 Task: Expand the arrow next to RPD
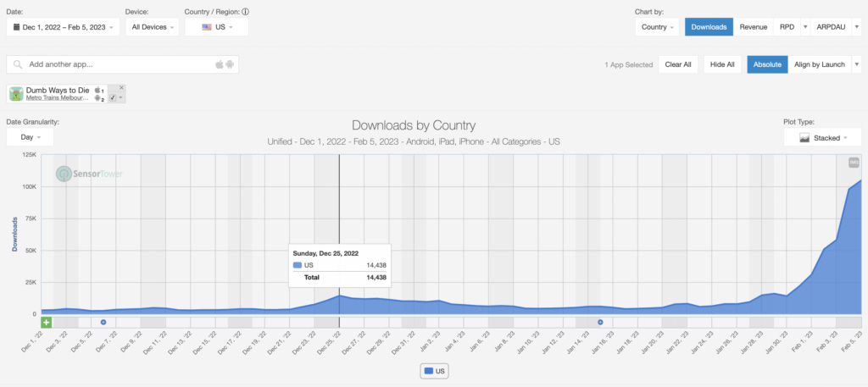tap(805, 27)
